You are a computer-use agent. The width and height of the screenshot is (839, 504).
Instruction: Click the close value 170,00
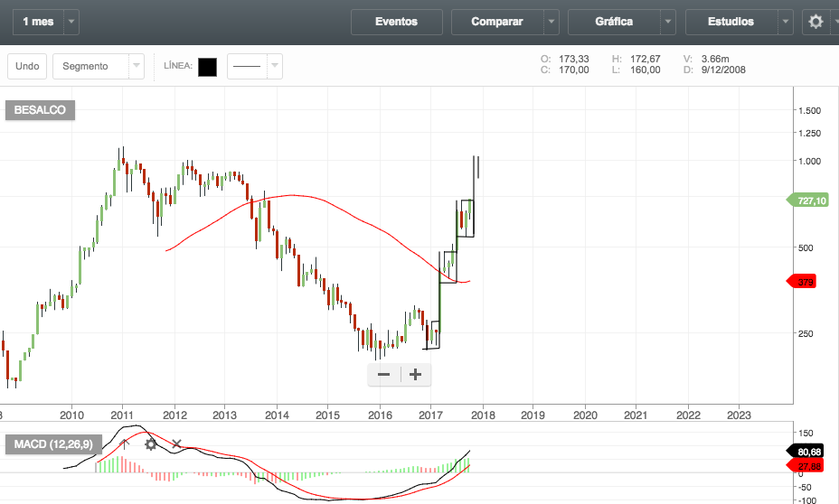(574, 70)
